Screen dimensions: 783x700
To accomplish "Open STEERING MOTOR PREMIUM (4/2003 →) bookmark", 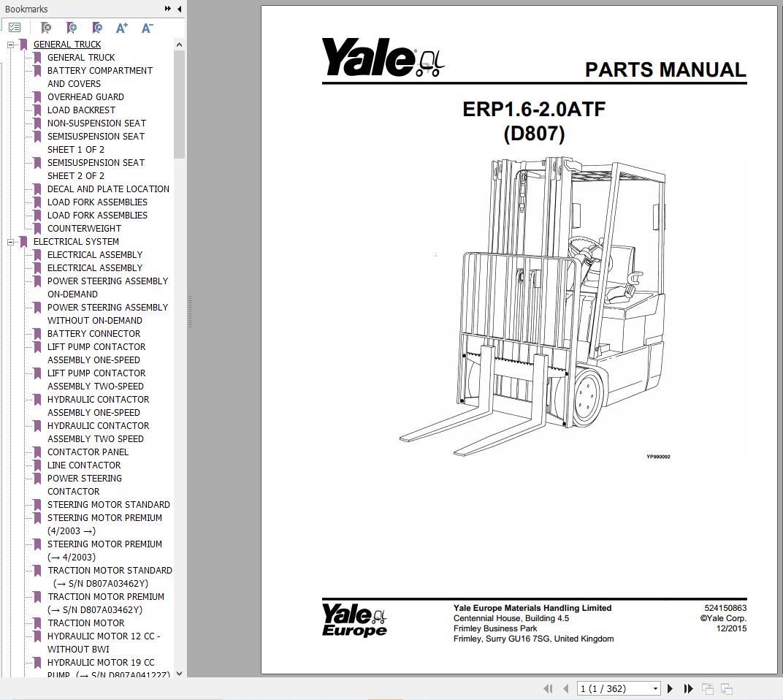I will coord(104,524).
